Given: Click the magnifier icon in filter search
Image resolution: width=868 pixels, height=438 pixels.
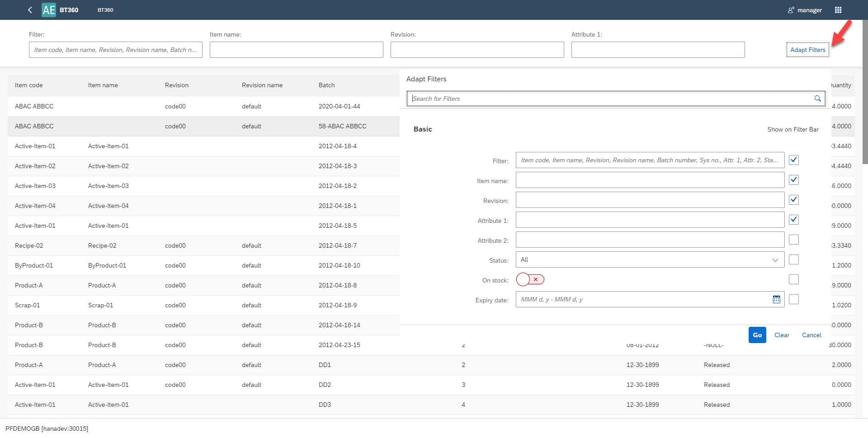Looking at the screenshot, I should (817, 99).
